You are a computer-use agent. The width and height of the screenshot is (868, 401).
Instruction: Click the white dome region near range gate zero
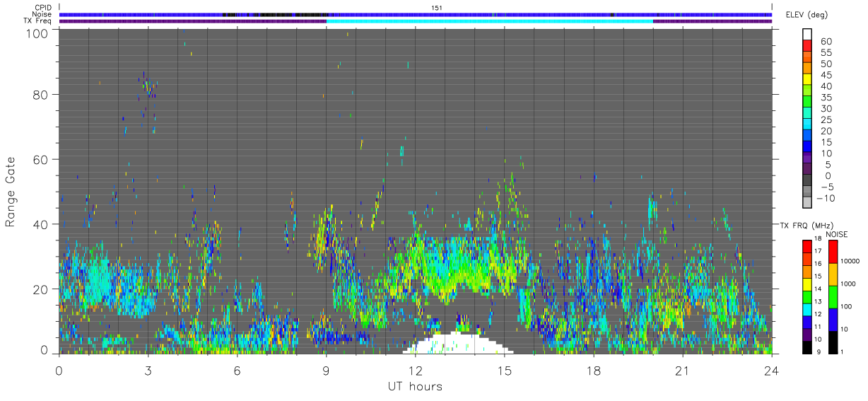tap(458, 344)
